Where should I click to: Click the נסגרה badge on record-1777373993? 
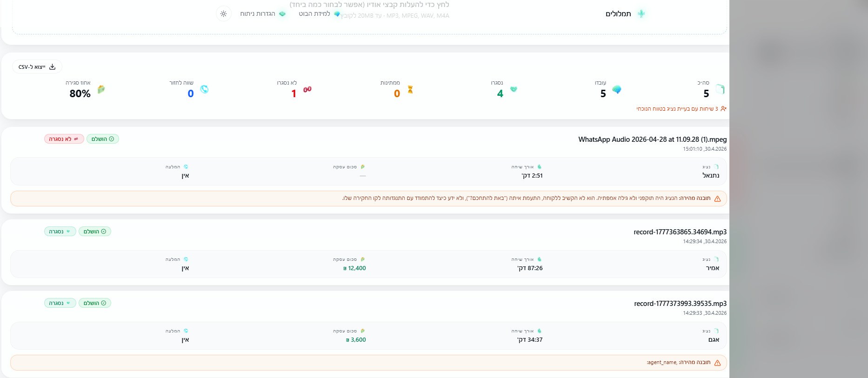[60, 303]
